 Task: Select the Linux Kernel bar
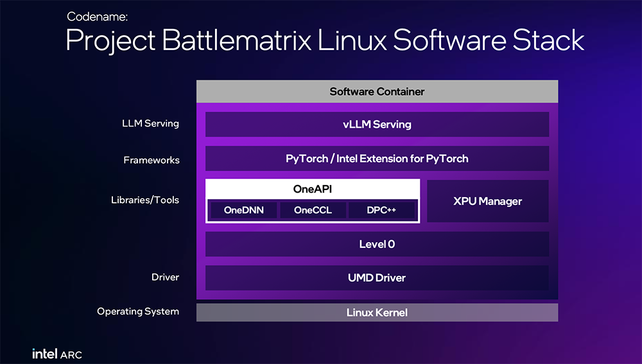[x=377, y=313]
